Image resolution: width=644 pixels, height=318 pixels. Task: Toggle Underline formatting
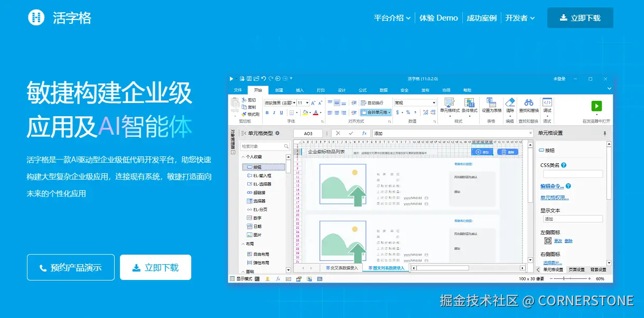click(x=282, y=113)
